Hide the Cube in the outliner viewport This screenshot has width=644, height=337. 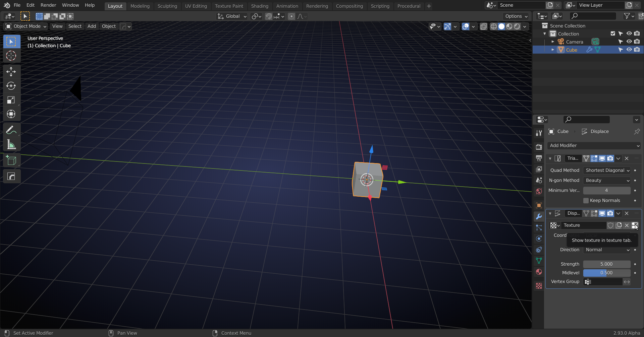click(629, 50)
